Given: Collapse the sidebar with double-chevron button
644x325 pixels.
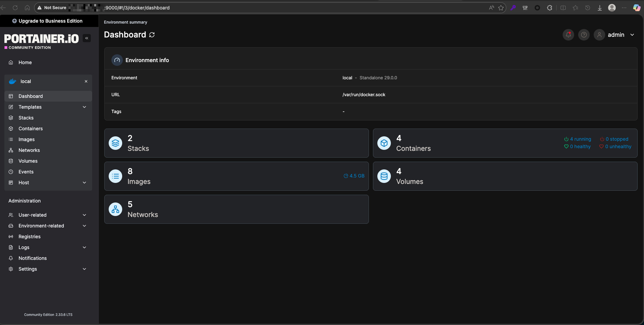Looking at the screenshot, I should click(87, 38).
